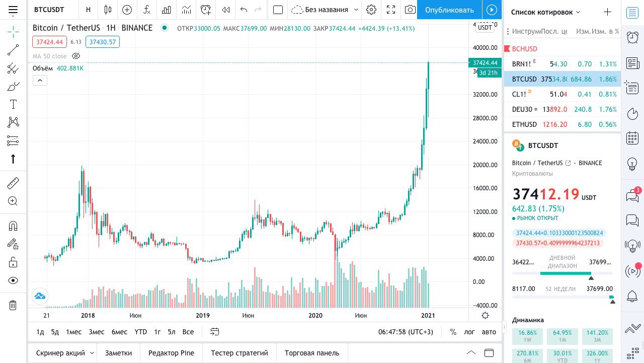The height and width of the screenshot is (363, 644).
Task: Toggle auto scale "авто"
Action: (489, 332)
